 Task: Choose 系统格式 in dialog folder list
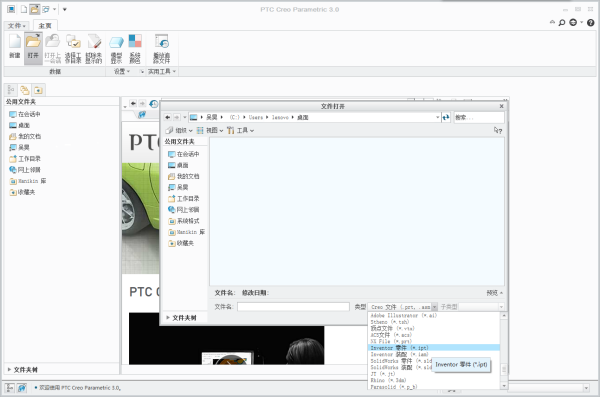(184, 221)
